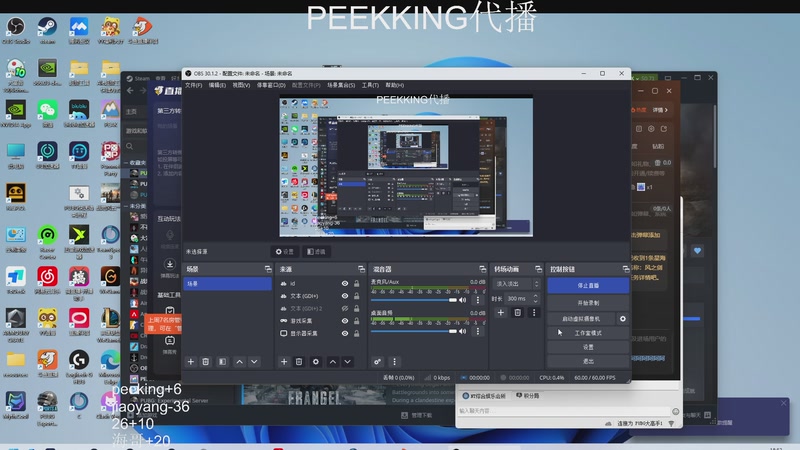
Task: Launch Steam desktop shortcut
Action: [47, 30]
